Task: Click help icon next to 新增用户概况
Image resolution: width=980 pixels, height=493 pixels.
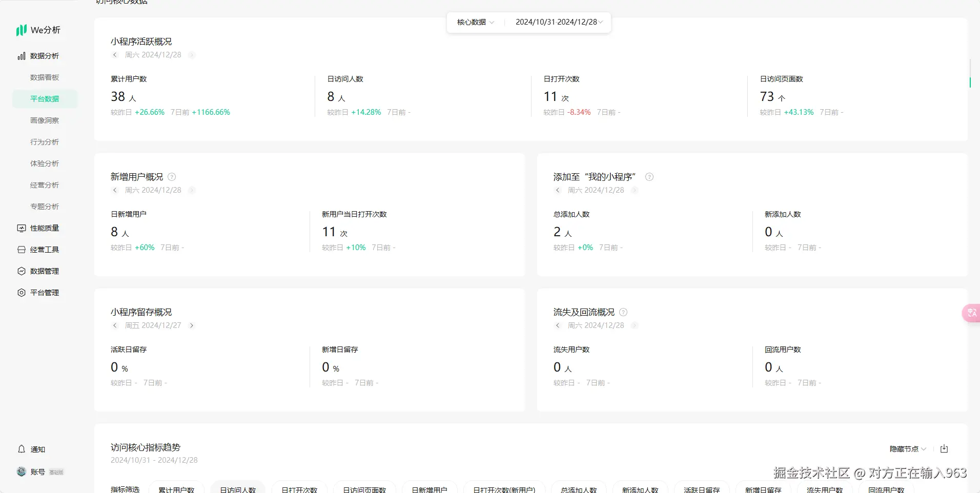Action: [172, 177]
